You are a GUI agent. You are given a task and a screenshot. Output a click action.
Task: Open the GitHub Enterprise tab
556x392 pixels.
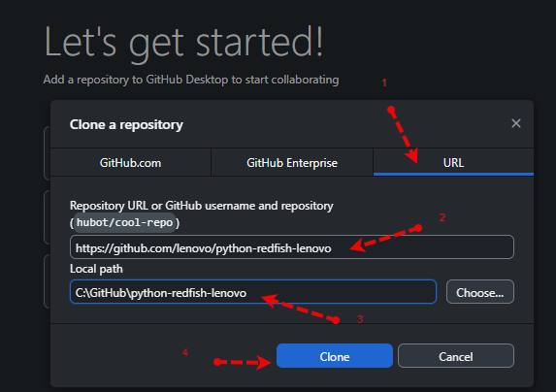292,163
